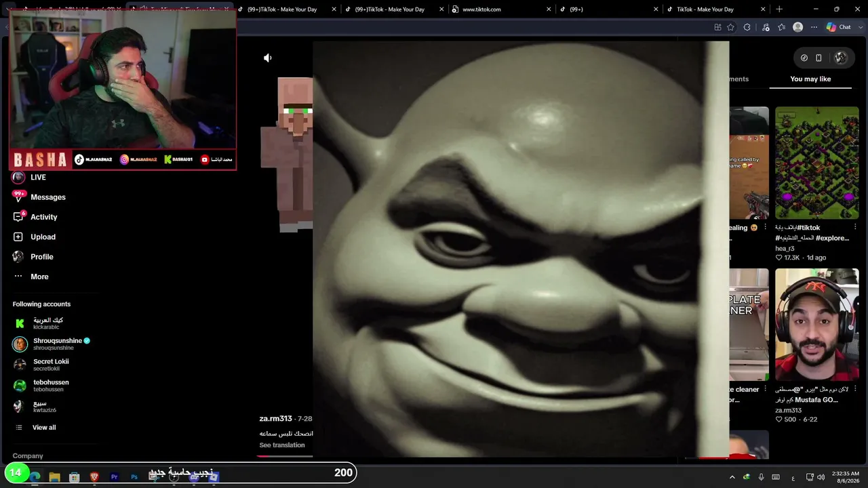The width and height of the screenshot is (868, 488).
Task: Open File Explorer from the taskbar
Action: click(x=55, y=477)
